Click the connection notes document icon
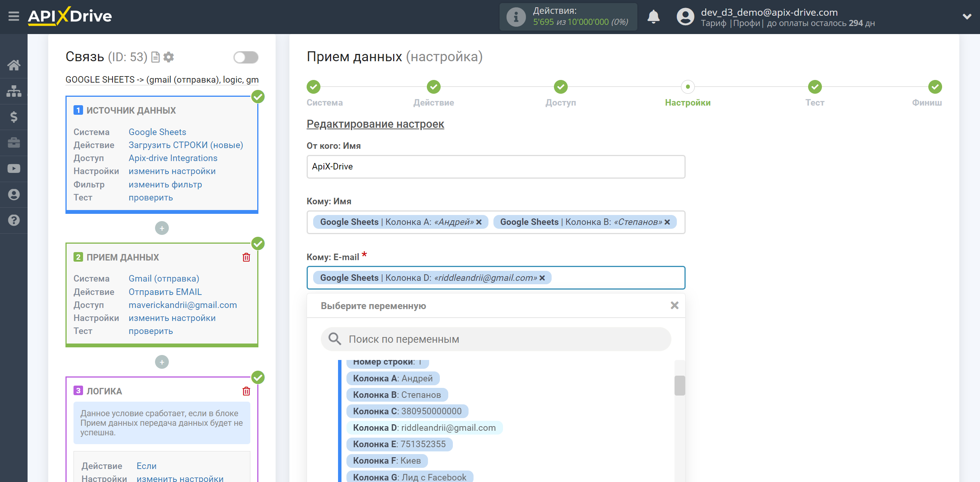 coord(155,57)
